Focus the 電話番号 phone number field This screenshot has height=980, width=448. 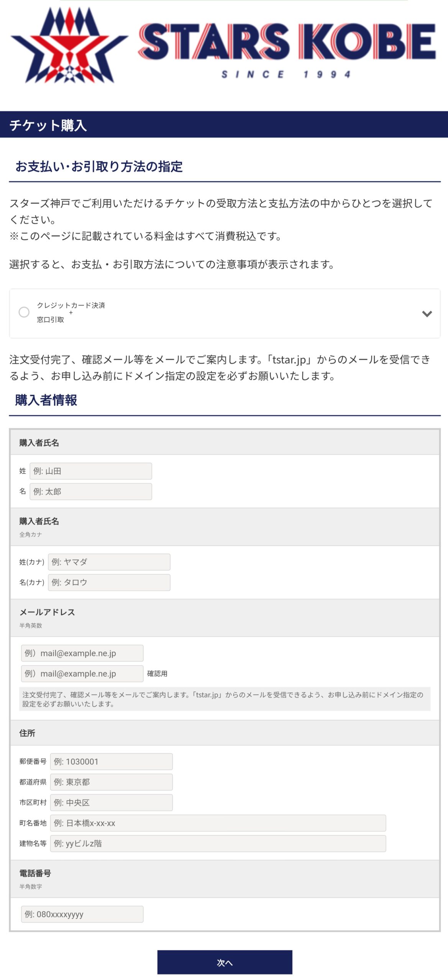pyautogui.click(x=82, y=913)
